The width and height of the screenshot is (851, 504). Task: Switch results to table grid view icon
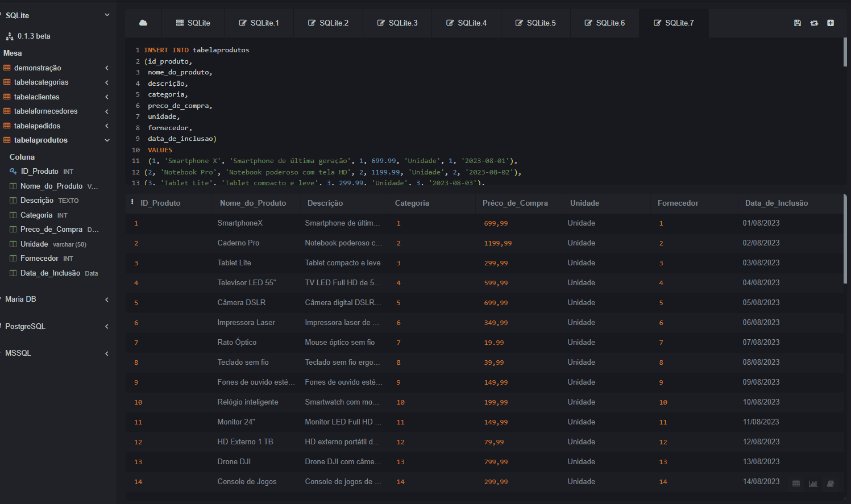click(796, 484)
